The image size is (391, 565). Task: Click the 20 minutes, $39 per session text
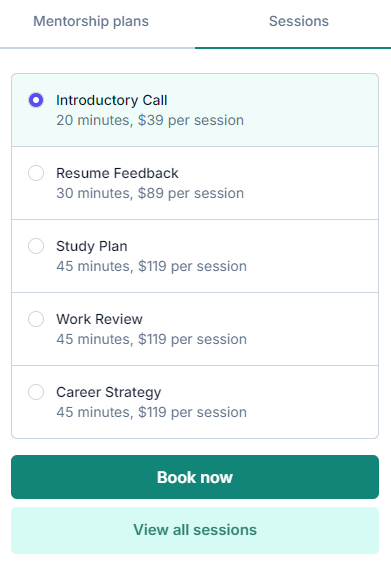point(150,120)
